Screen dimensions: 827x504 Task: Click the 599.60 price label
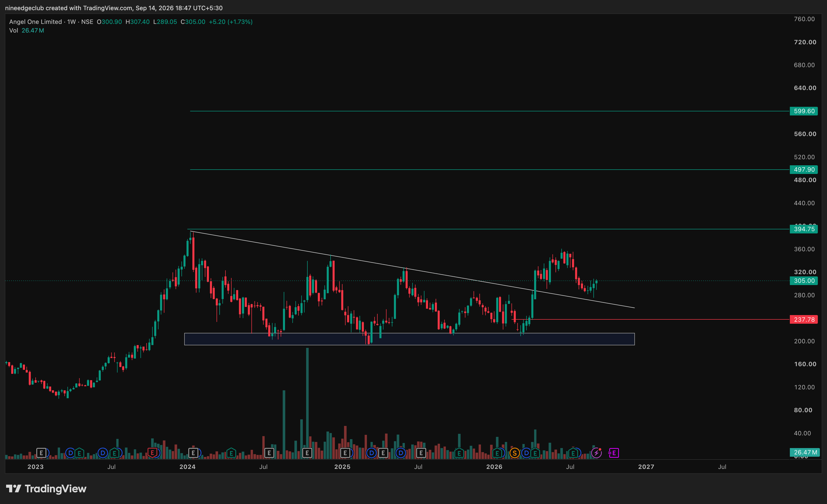(804, 111)
